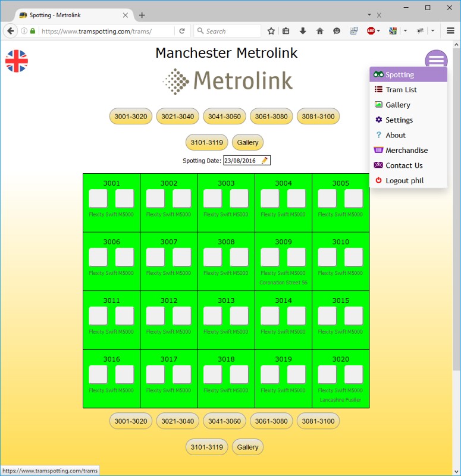Tick first checkbox of tram 3009
Screen dimensions: 461x476
pos(270,257)
